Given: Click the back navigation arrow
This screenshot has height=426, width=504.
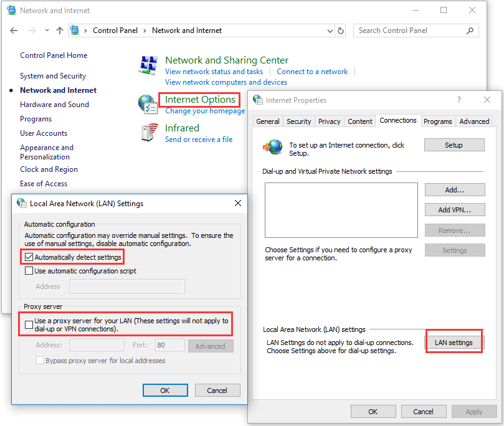Looking at the screenshot, I should [14, 30].
